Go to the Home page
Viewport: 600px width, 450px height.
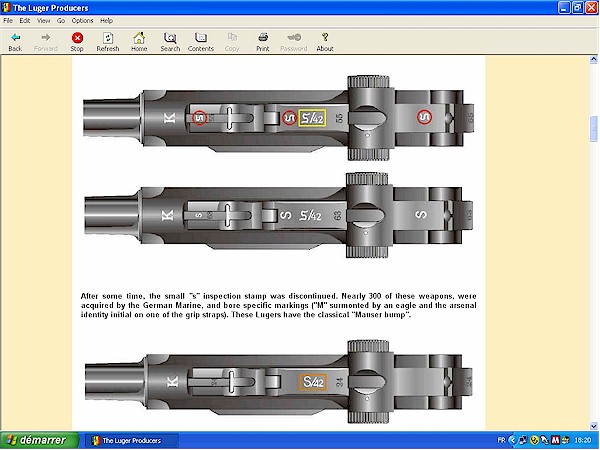(139, 41)
